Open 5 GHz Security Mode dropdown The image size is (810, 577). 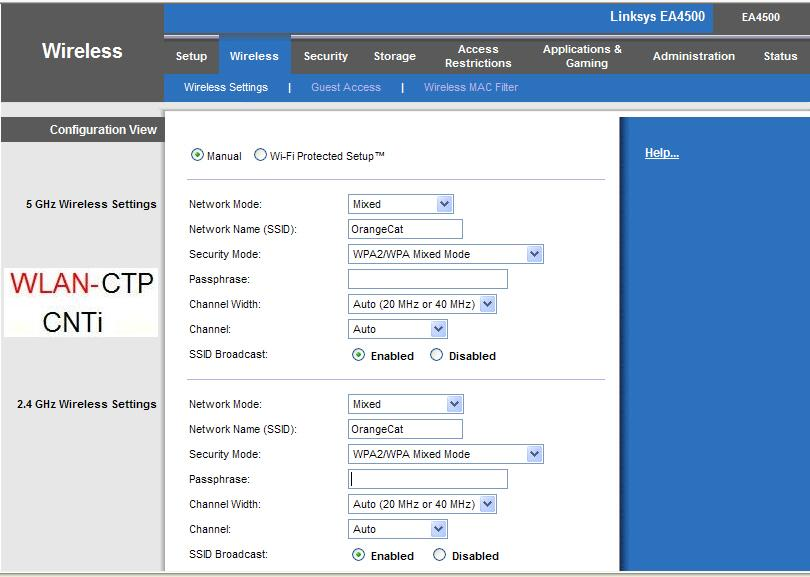pyautogui.click(x=446, y=254)
